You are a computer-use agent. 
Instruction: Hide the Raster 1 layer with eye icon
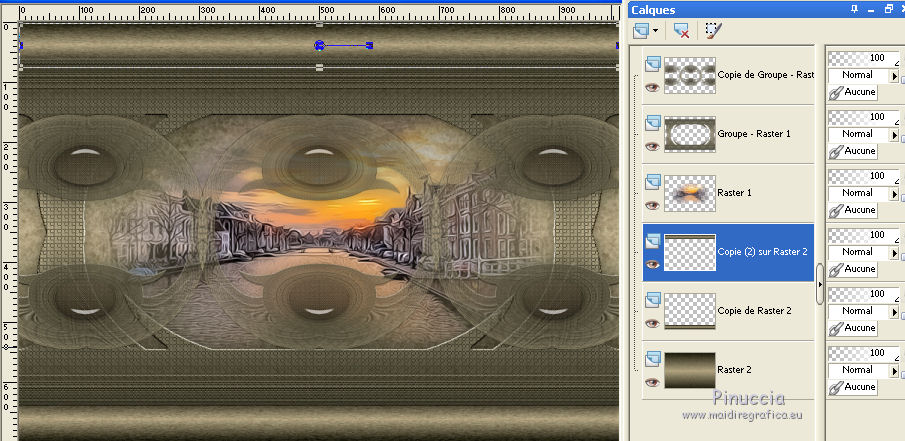coord(652,205)
